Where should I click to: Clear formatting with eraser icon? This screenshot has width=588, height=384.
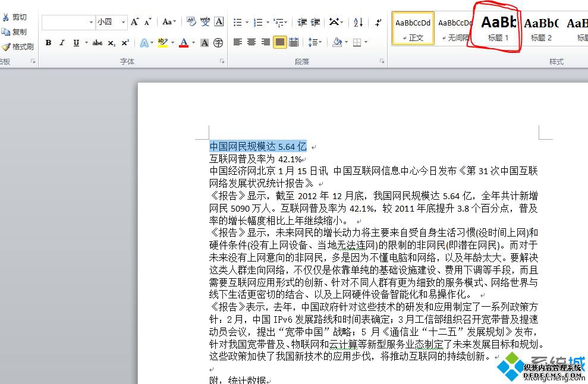click(191, 22)
